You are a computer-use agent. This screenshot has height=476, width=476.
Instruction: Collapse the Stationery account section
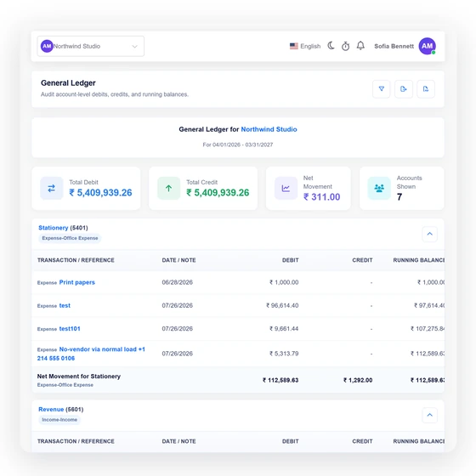[429, 234]
